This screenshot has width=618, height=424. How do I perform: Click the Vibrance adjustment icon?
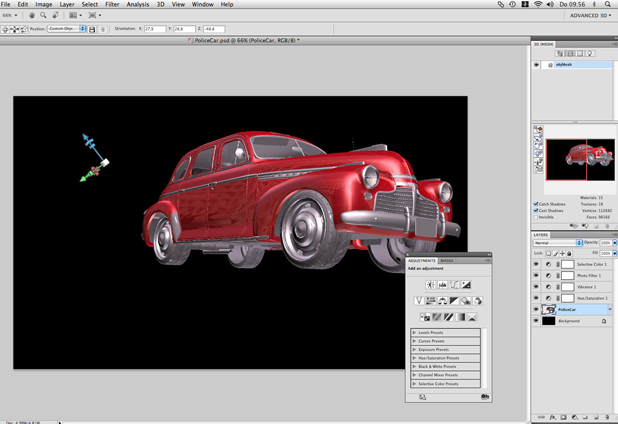click(x=420, y=301)
